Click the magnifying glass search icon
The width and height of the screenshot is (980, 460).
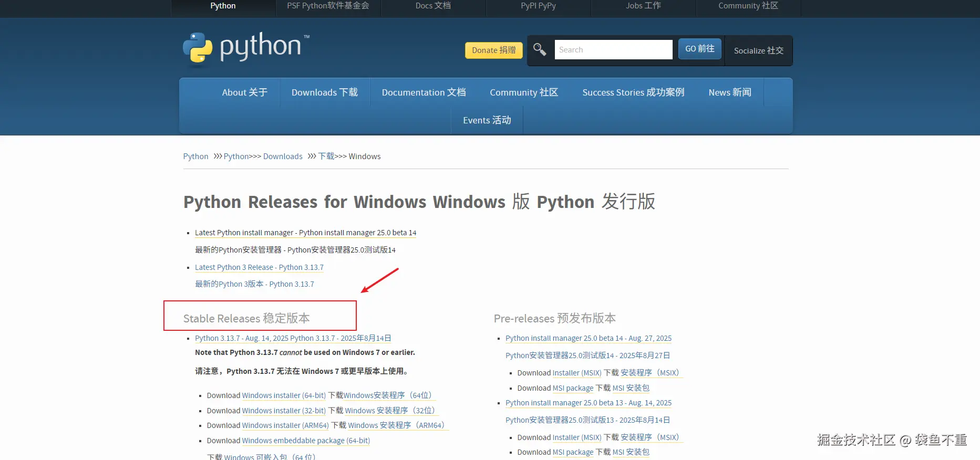(540, 50)
